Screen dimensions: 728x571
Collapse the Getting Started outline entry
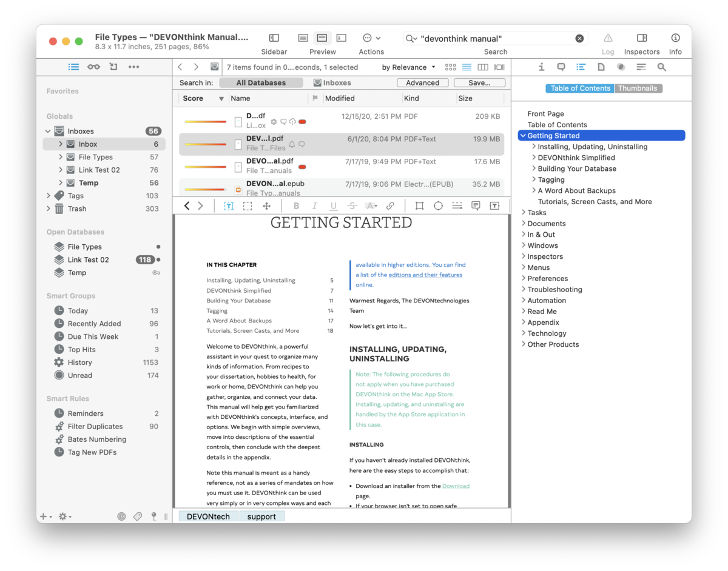(x=522, y=136)
